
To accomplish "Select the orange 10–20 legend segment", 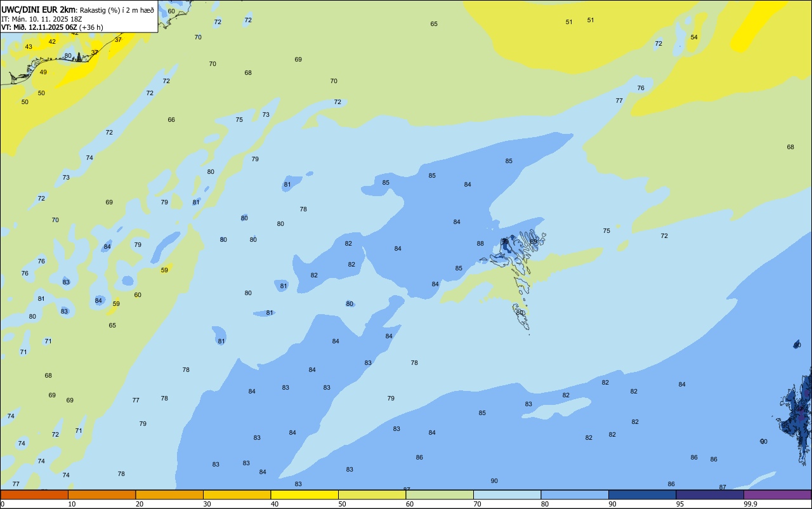I will pyautogui.click(x=102, y=494).
